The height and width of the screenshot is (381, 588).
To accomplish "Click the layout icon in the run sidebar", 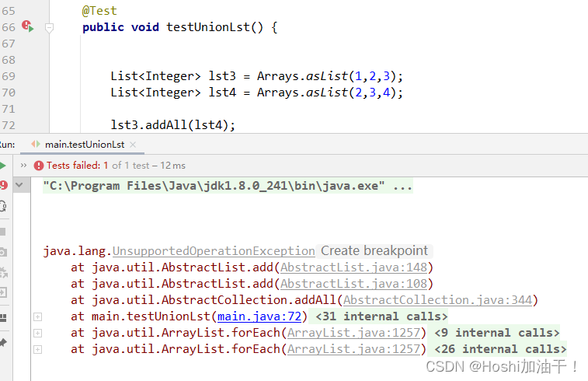I will pyautogui.click(x=3, y=318).
